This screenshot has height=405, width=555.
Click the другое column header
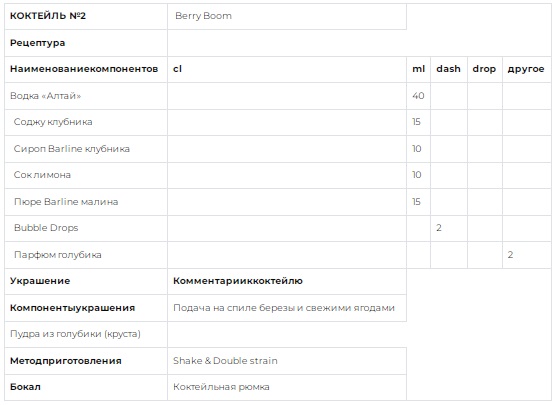pyautogui.click(x=526, y=69)
